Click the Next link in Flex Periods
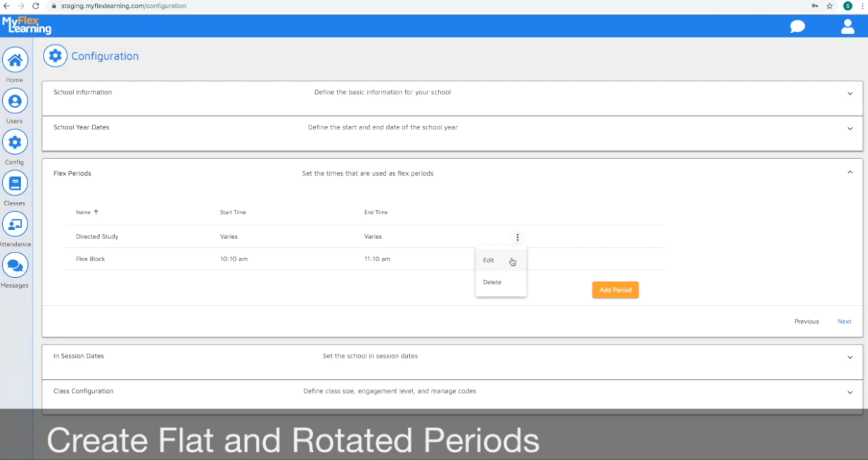The height and width of the screenshot is (460, 868). point(844,321)
